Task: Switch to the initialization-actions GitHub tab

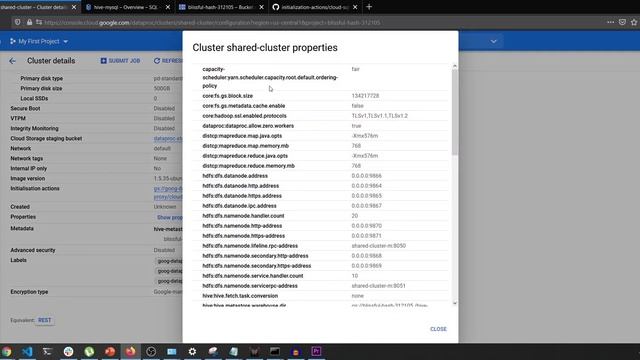Action: 315,7
